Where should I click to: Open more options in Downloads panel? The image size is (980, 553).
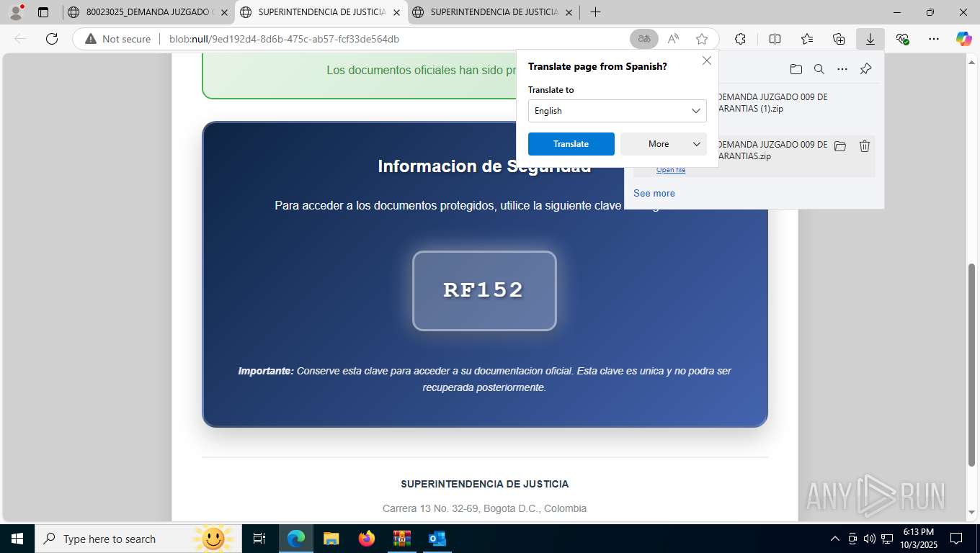(842, 69)
